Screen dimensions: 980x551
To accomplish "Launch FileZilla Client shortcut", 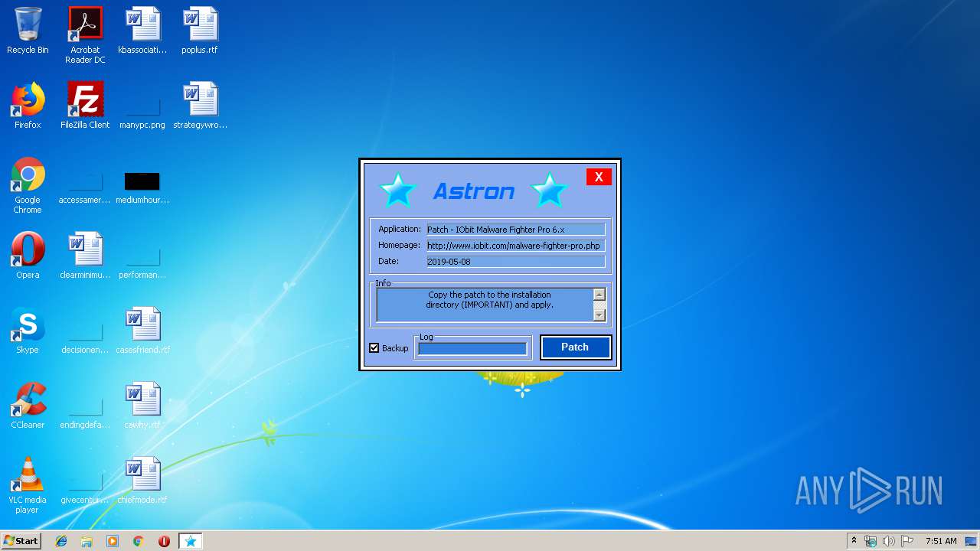I will (x=85, y=106).
